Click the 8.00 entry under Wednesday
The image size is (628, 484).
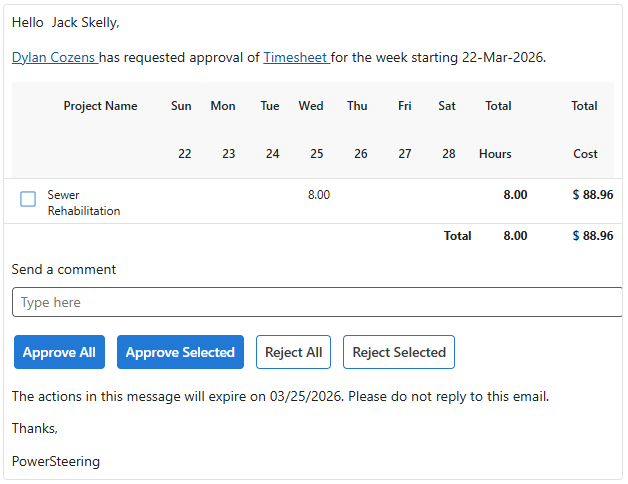[x=318, y=195]
